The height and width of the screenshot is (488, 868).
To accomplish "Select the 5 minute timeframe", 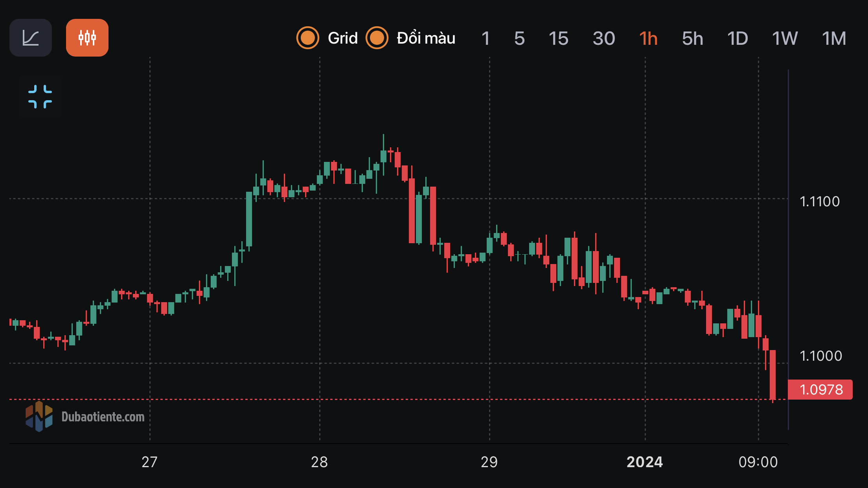I will (519, 39).
